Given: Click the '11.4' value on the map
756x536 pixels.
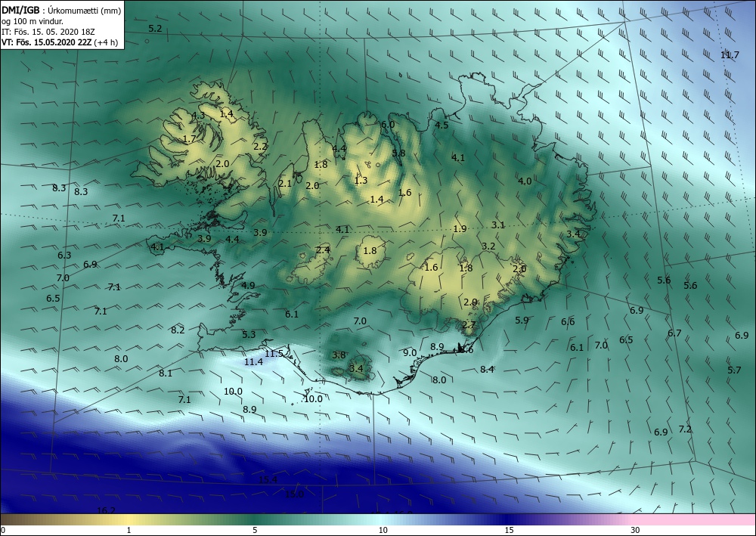Looking at the screenshot, I should [253, 362].
